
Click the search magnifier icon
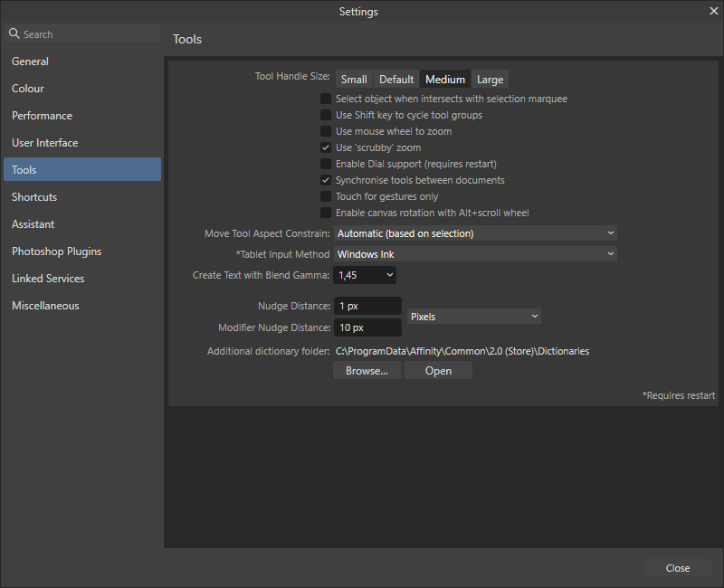coord(14,33)
